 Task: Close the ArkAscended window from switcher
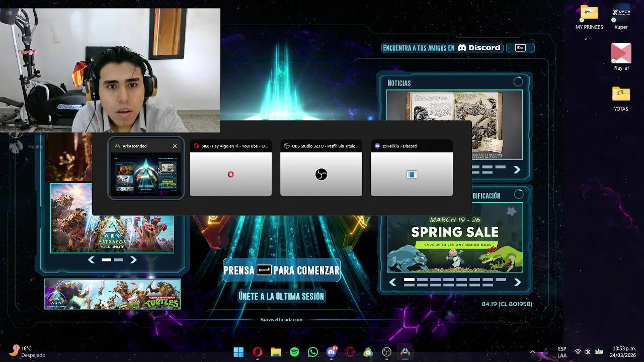tap(175, 146)
